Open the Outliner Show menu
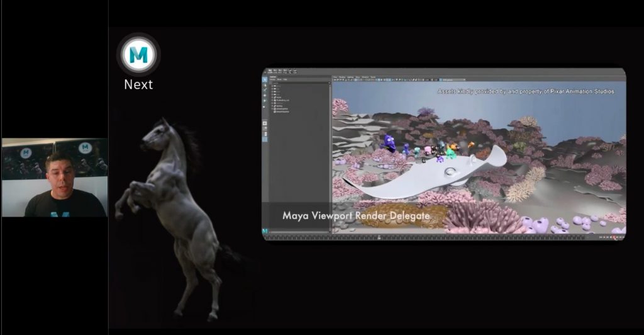 point(279,79)
